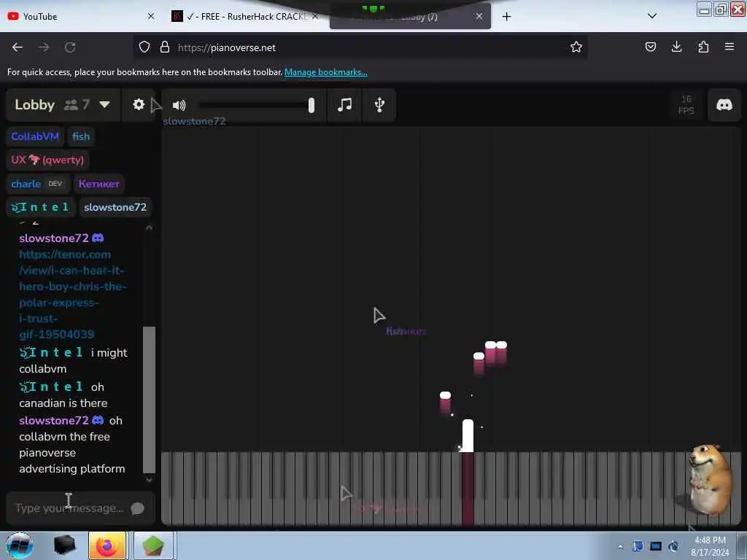Reload the pianoverse page
Viewport: 747px width, 560px height.
pos(70,47)
